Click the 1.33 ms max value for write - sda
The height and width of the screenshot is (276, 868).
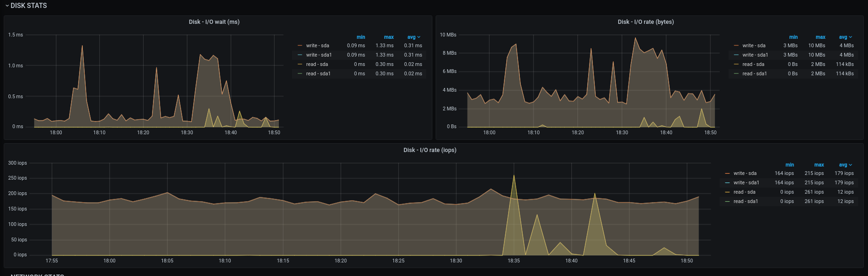pyautogui.click(x=385, y=45)
